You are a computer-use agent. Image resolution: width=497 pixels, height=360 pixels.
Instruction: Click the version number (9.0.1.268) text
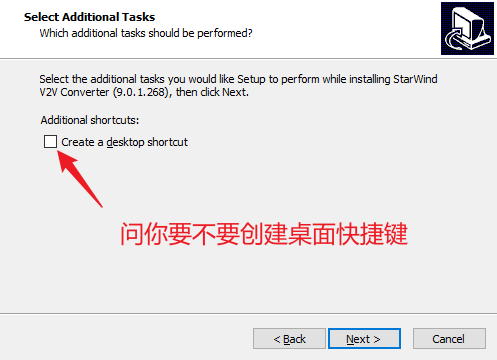(143, 92)
